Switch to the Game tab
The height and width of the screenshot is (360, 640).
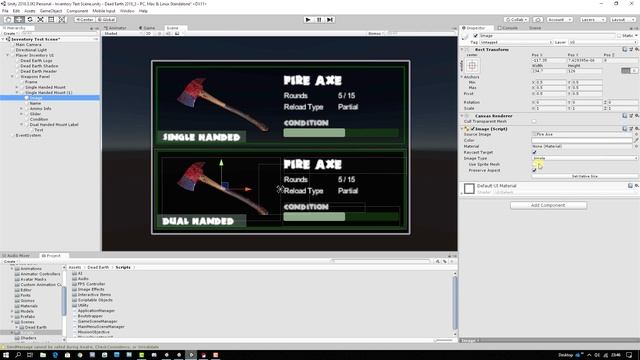tap(147, 28)
